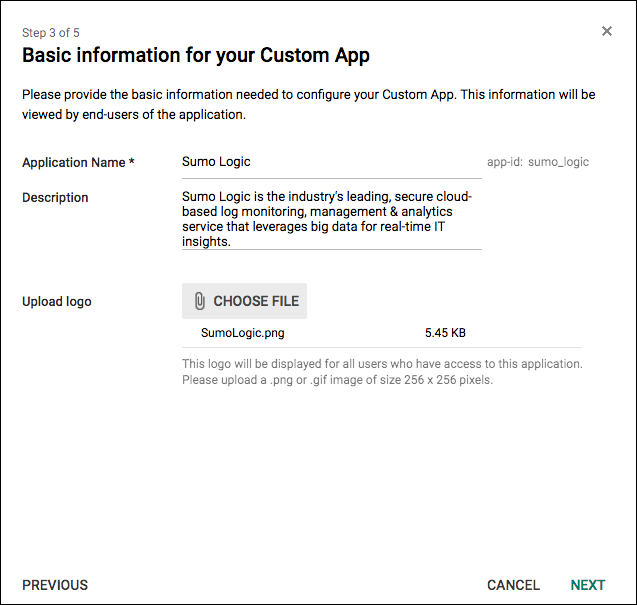The width and height of the screenshot is (637, 605).
Task: Focus the Application Name input field
Action: [x=331, y=162]
